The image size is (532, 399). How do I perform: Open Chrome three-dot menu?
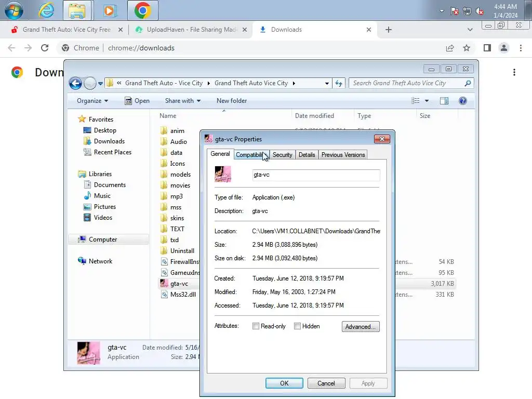(521, 48)
